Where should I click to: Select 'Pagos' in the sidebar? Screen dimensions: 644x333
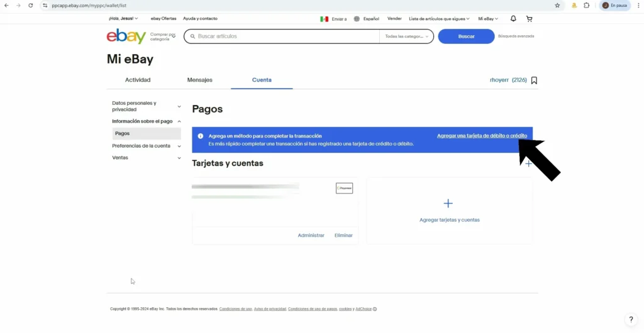pos(147,134)
